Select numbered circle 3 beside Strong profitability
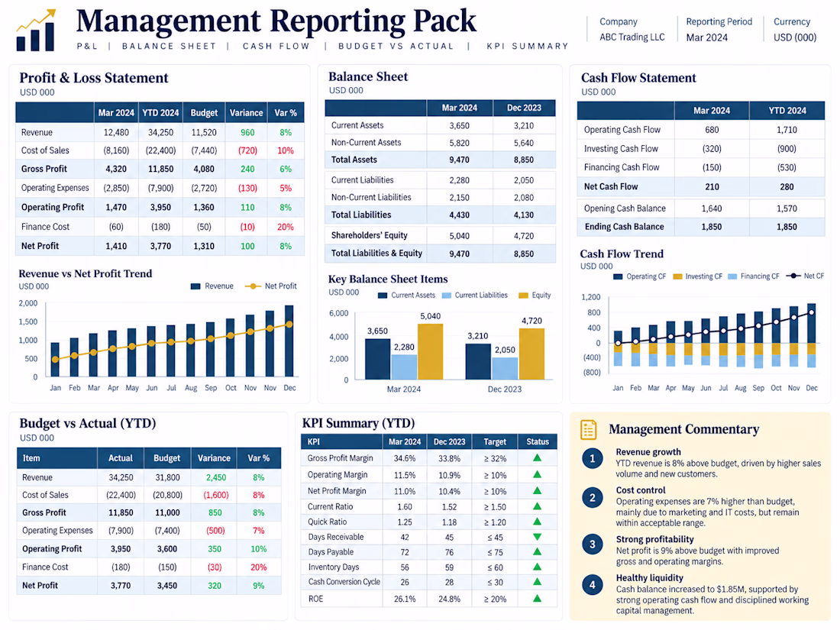840x630 pixels. click(x=593, y=544)
